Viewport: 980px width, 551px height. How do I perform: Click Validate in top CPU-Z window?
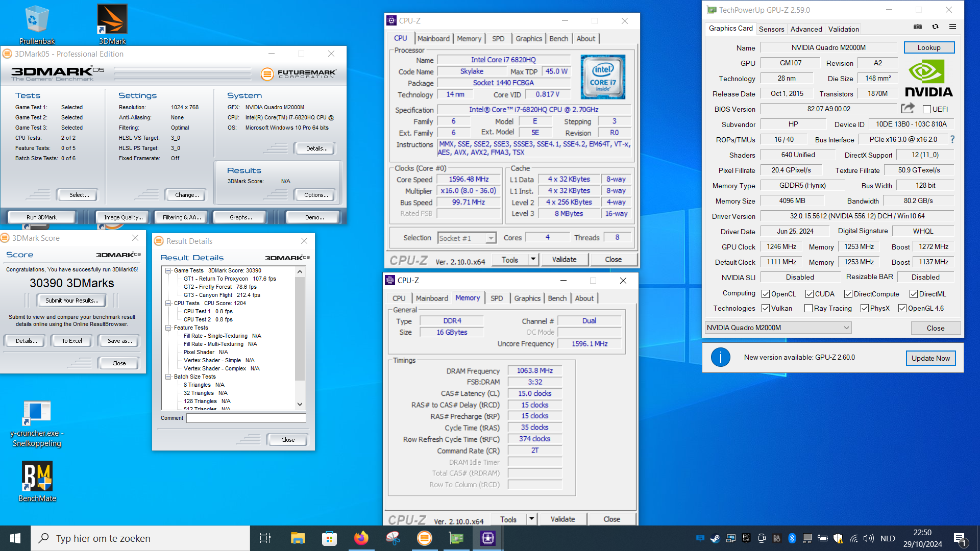(x=564, y=259)
